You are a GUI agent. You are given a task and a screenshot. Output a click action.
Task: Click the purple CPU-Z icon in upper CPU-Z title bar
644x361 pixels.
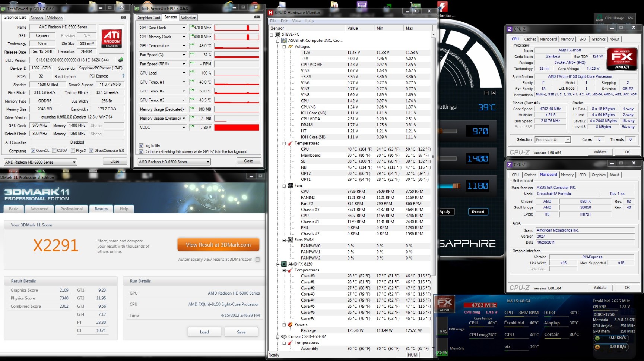(x=510, y=29)
